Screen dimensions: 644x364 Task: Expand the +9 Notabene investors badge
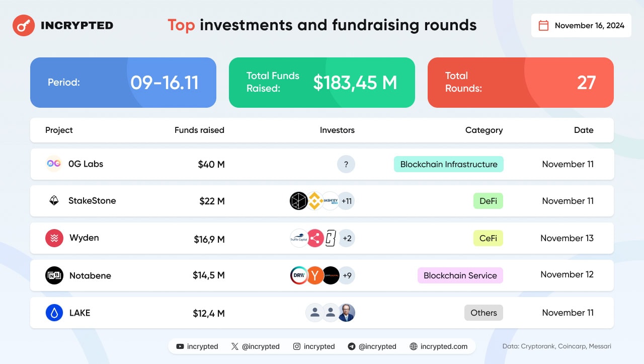tap(347, 275)
